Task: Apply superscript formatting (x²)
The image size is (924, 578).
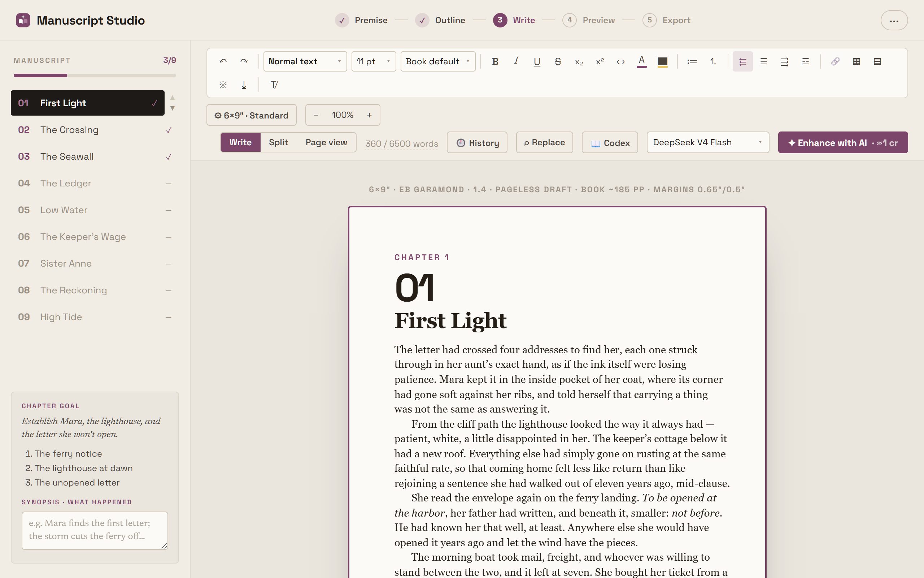Action: pos(600,61)
